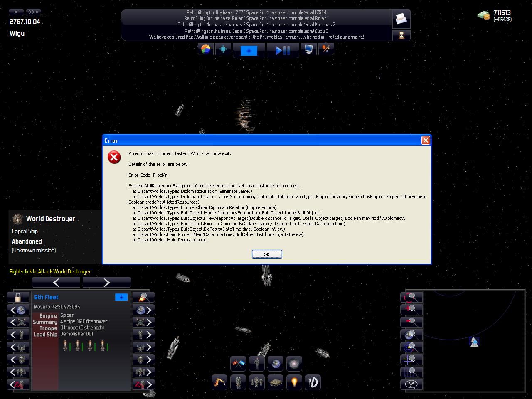532x399 pixels.
Task: Open ship design compass icon
Action: 313,382
